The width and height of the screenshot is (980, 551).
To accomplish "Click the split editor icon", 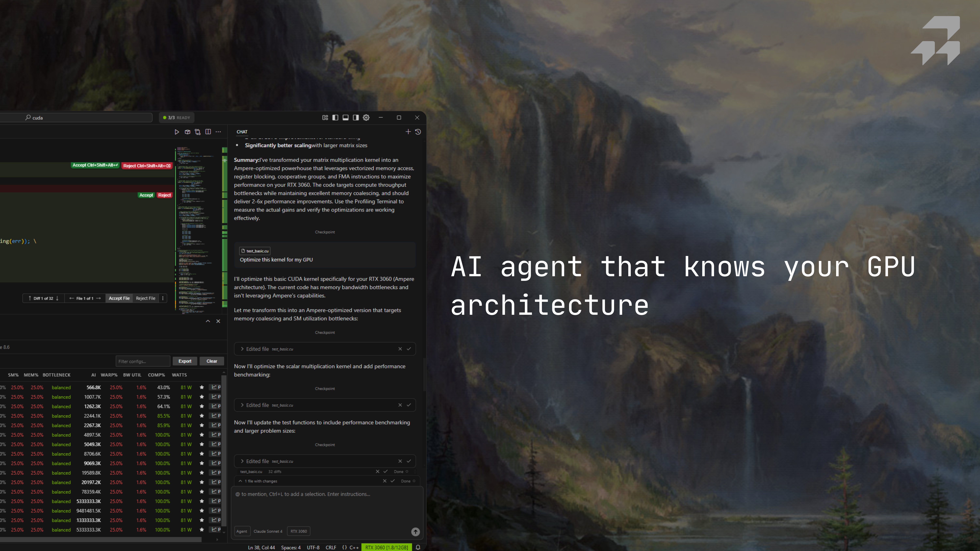I will pos(208,132).
